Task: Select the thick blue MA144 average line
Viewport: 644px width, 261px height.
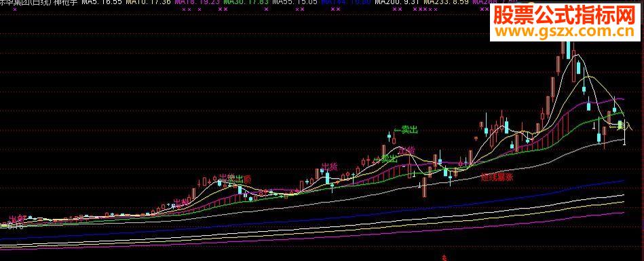Action: point(312,219)
